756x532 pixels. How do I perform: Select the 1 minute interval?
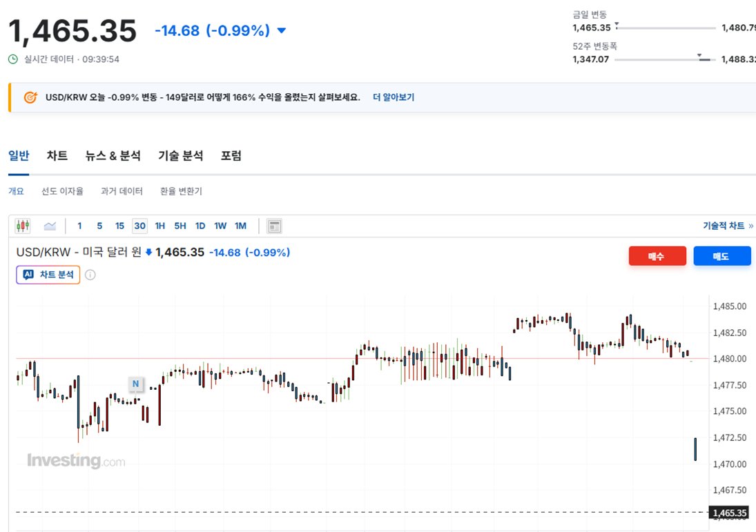tap(79, 226)
